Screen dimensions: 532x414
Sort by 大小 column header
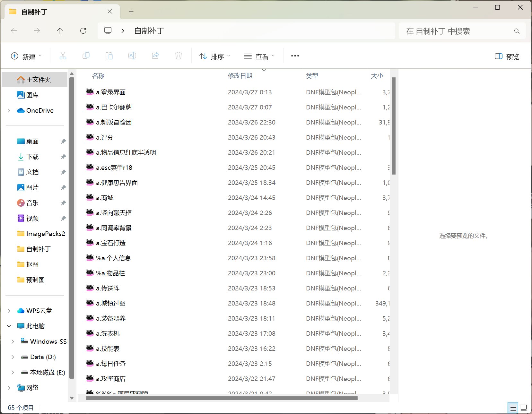pos(377,76)
